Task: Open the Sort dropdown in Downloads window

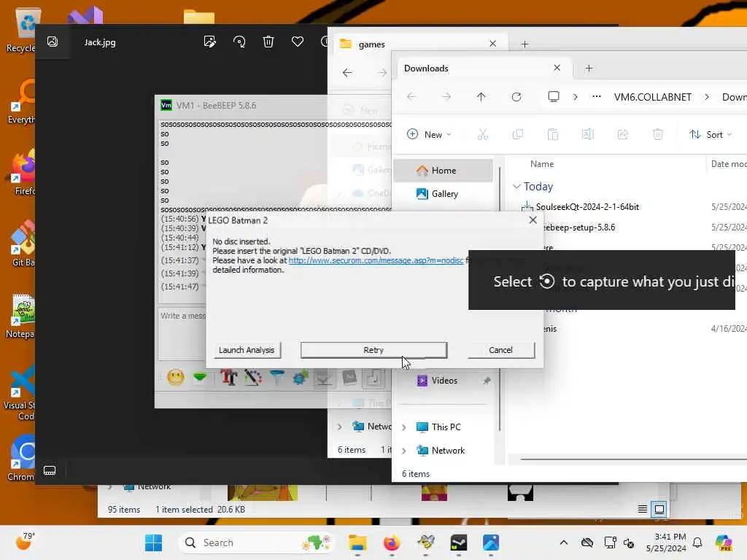Action: click(711, 135)
